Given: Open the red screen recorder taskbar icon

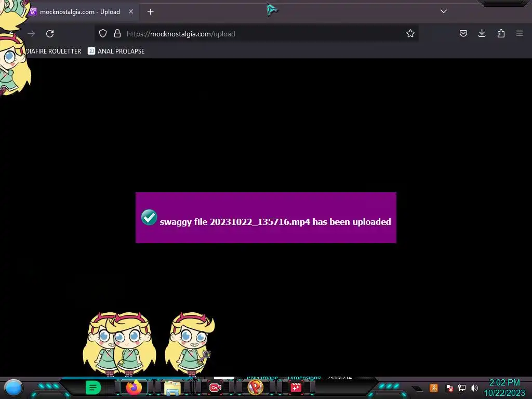Looking at the screenshot, I should tap(215, 388).
